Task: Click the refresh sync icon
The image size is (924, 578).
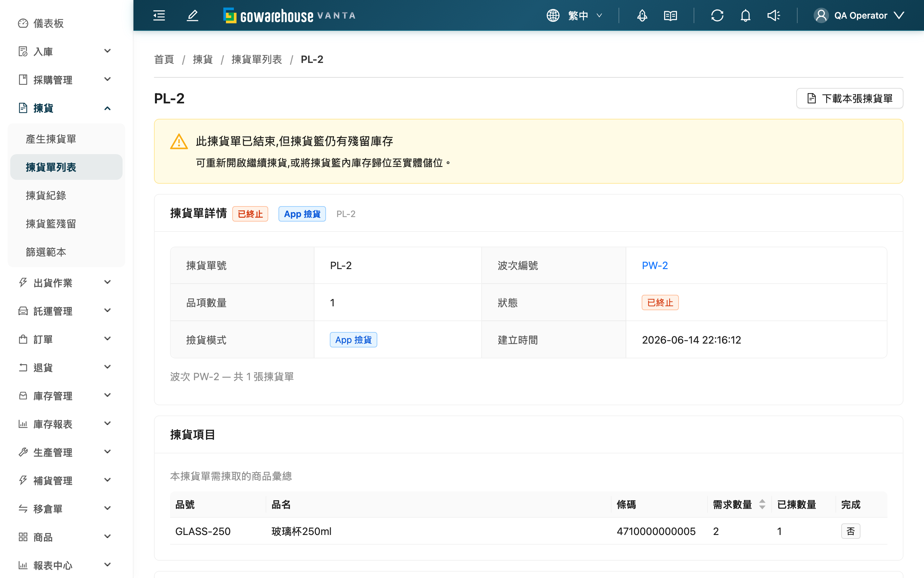Action: tap(717, 16)
